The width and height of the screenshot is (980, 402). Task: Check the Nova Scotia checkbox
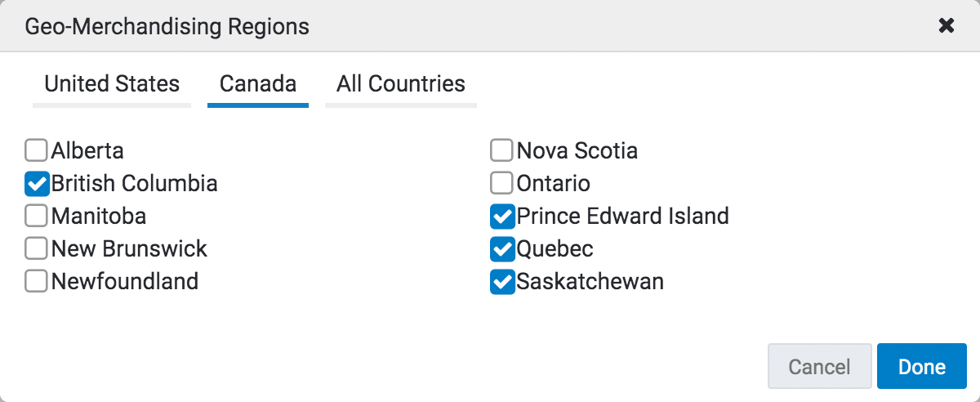click(x=501, y=150)
